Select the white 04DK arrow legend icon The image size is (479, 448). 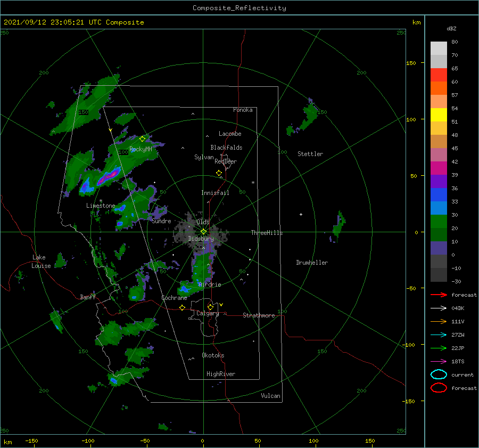coord(439,308)
